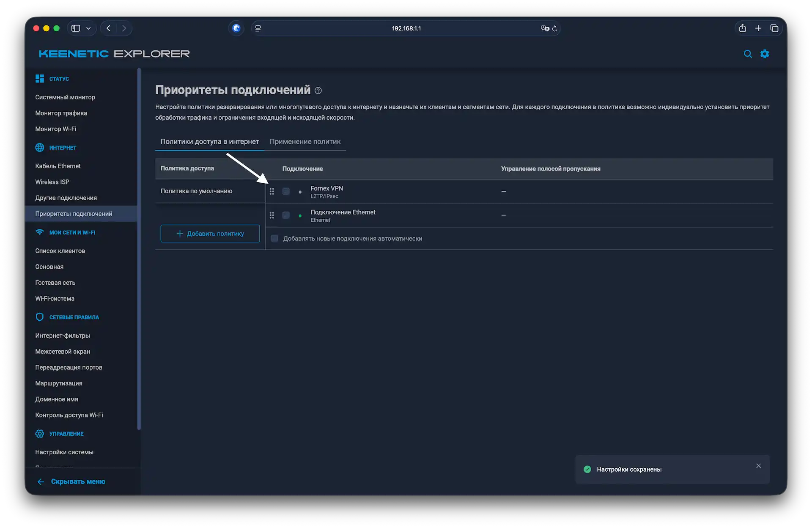Click drag handle of Ethernet connection row
The width and height of the screenshot is (812, 528).
(x=272, y=215)
